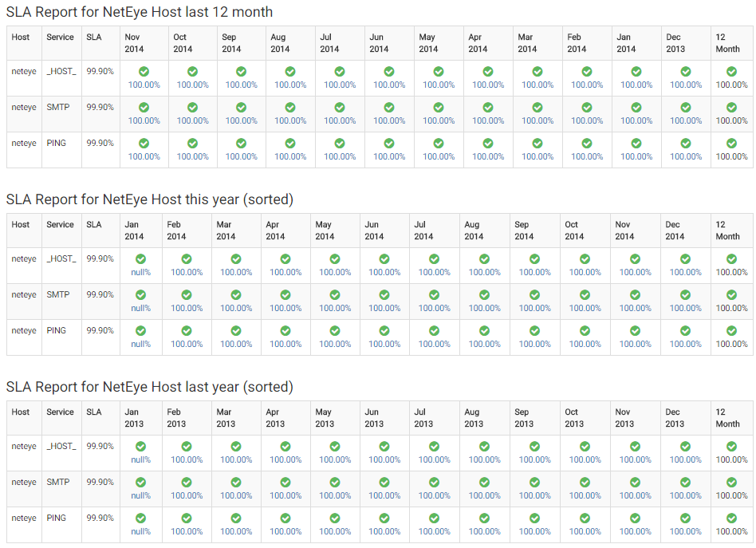Click the Jan 2013 column header in last year table
The width and height of the screenshot is (756, 548).
[141, 418]
